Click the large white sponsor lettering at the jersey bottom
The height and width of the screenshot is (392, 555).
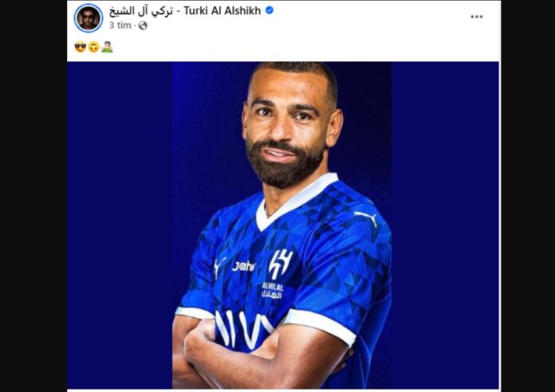[x=243, y=329]
